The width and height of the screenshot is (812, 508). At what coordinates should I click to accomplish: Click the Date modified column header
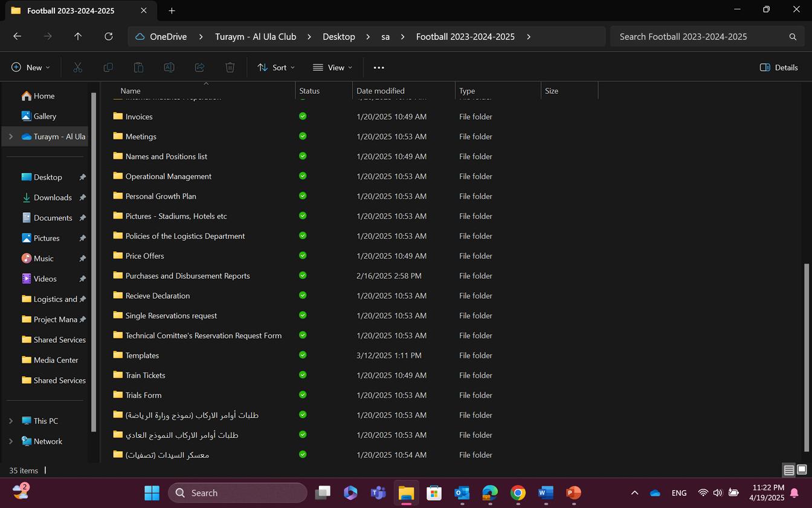click(381, 91)
